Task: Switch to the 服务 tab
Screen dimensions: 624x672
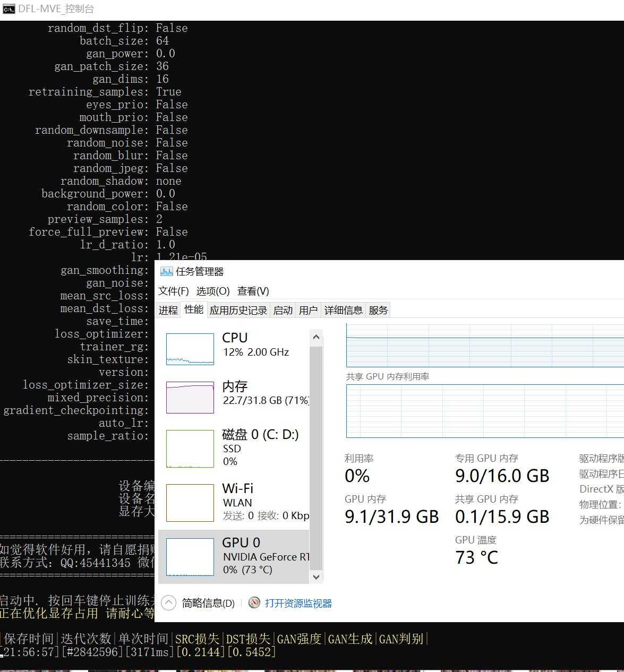Action: 378,310
